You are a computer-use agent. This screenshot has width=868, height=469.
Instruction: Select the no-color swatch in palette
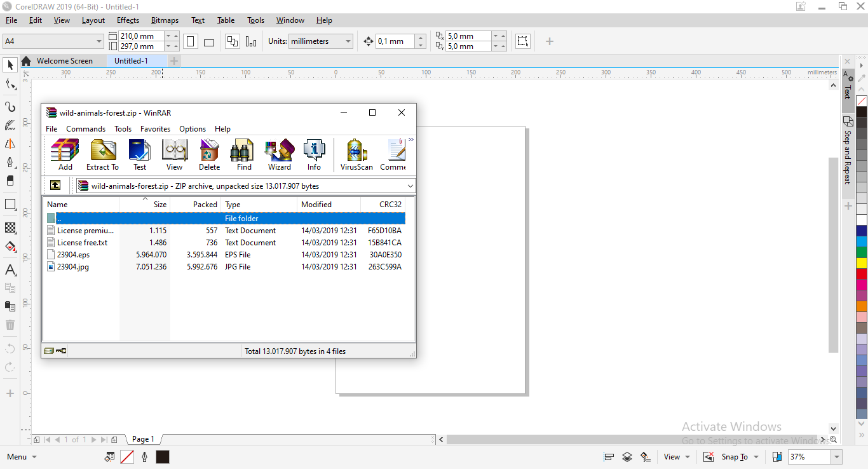click(862, 101)
